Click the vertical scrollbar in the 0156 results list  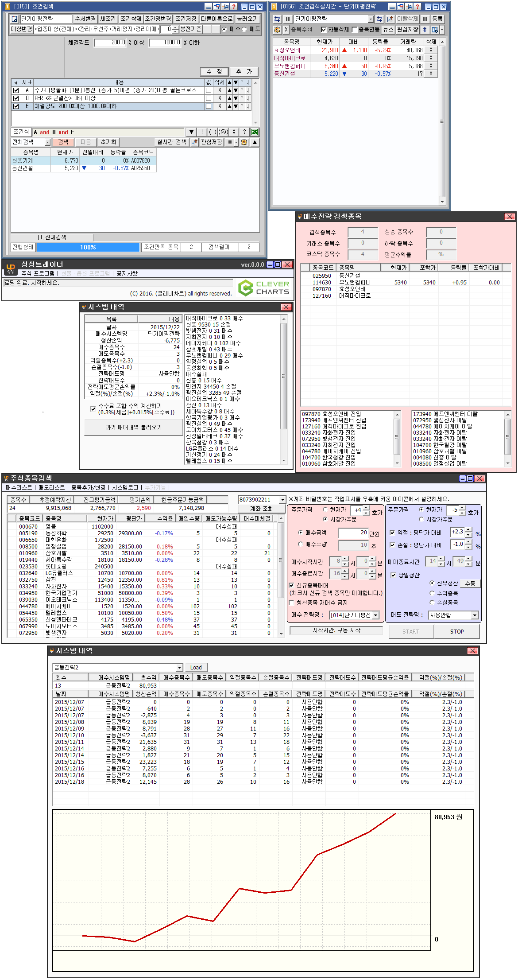(442, 122)
